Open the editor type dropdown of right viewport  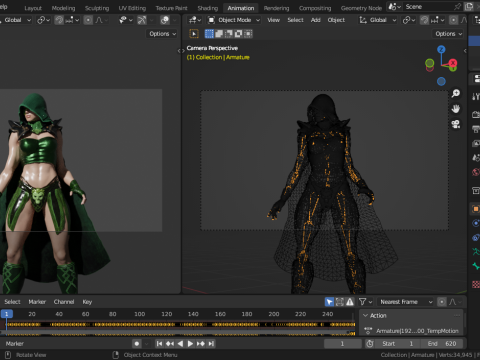(x=195, y=20)
